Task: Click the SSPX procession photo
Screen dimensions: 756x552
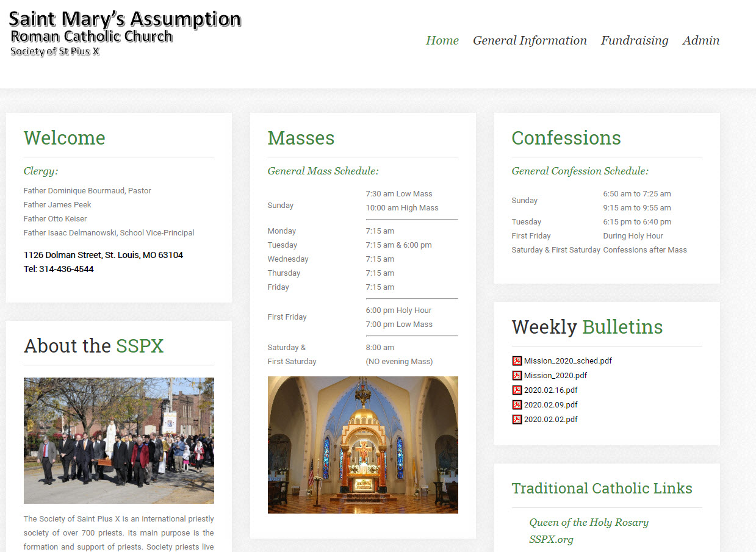Action: [x=119, y=440]
